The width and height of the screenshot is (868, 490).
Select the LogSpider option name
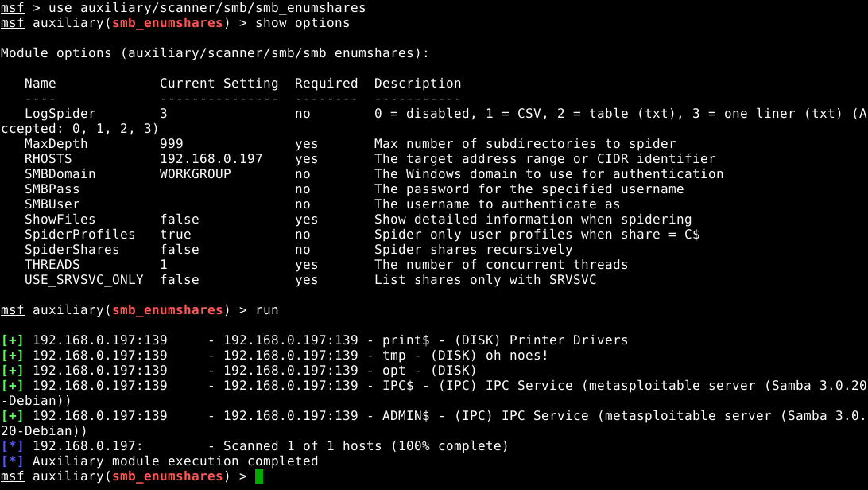(x=60, y=114)
